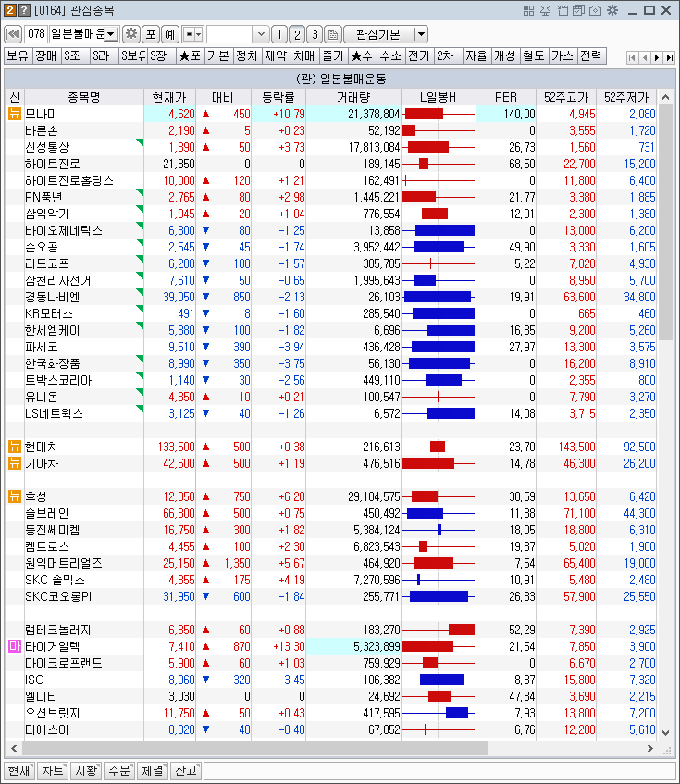Screen dimensions: 680x784
Task: Click the news icon next to 모나미
Action: 15,114
